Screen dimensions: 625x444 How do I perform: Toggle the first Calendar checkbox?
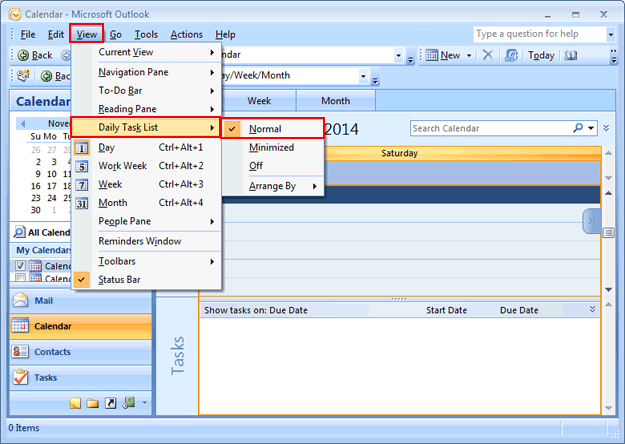(20, 265)
